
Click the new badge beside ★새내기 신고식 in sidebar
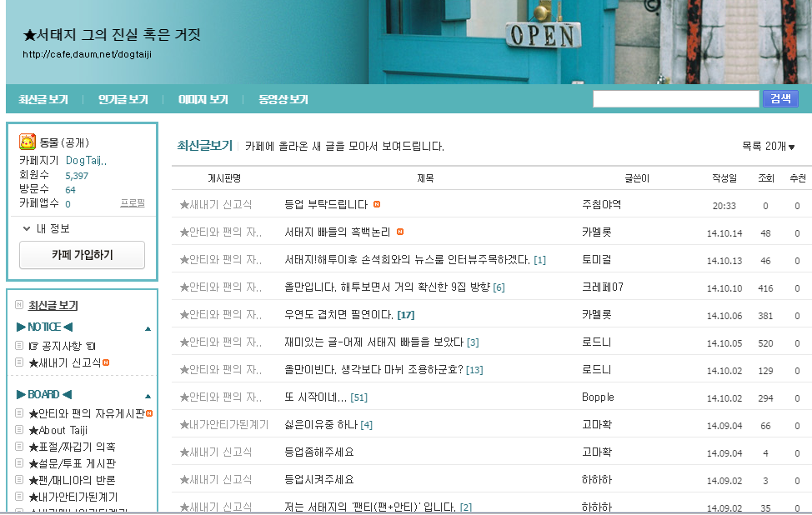coord(106,362)
